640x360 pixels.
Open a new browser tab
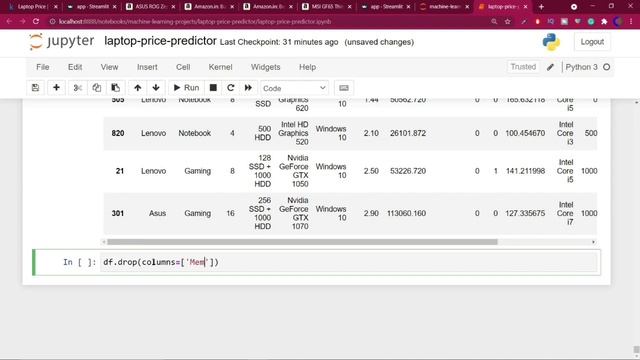click(541, 7)
